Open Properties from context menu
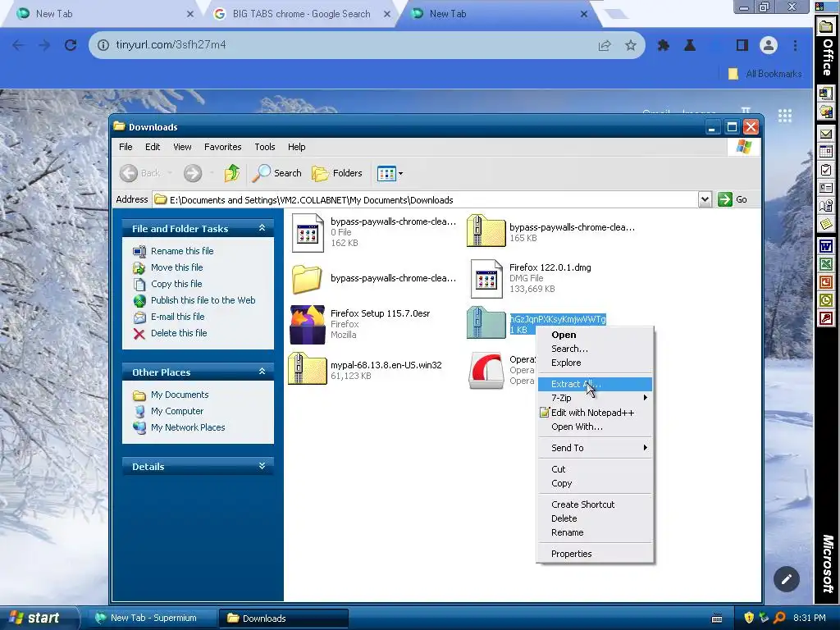This screenshot has width=840, height=630. point(595,554)
